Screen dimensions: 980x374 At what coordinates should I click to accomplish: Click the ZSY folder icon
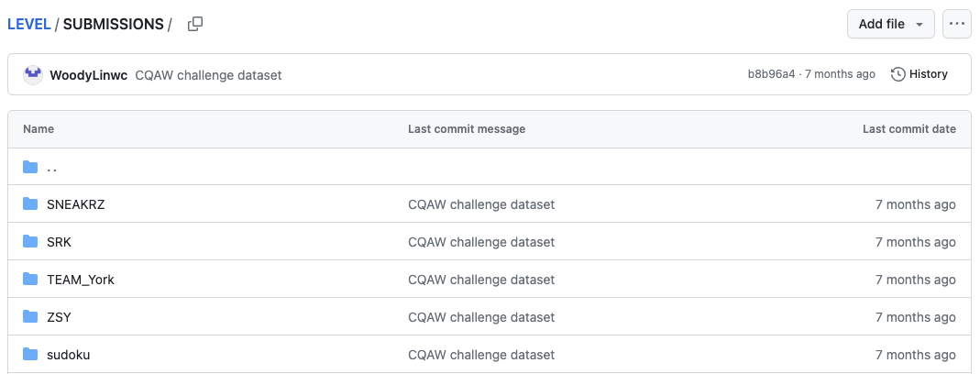pos(30,316)
